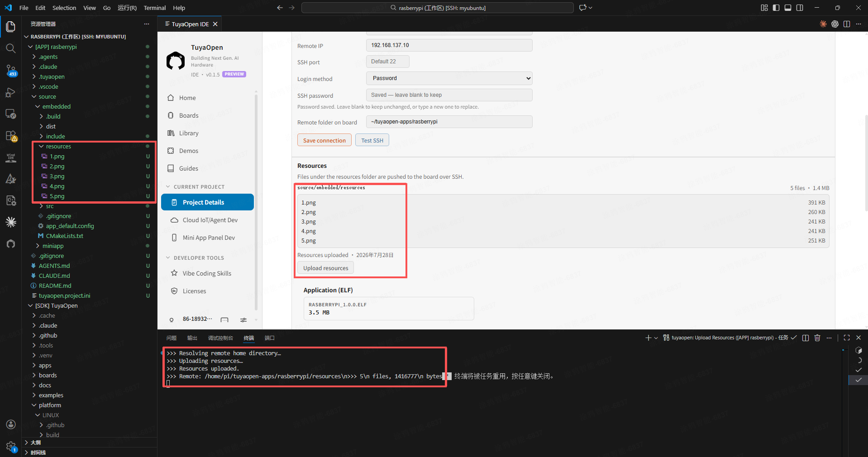
Task: Open the Login method dropdown
Action: [449, 78]
